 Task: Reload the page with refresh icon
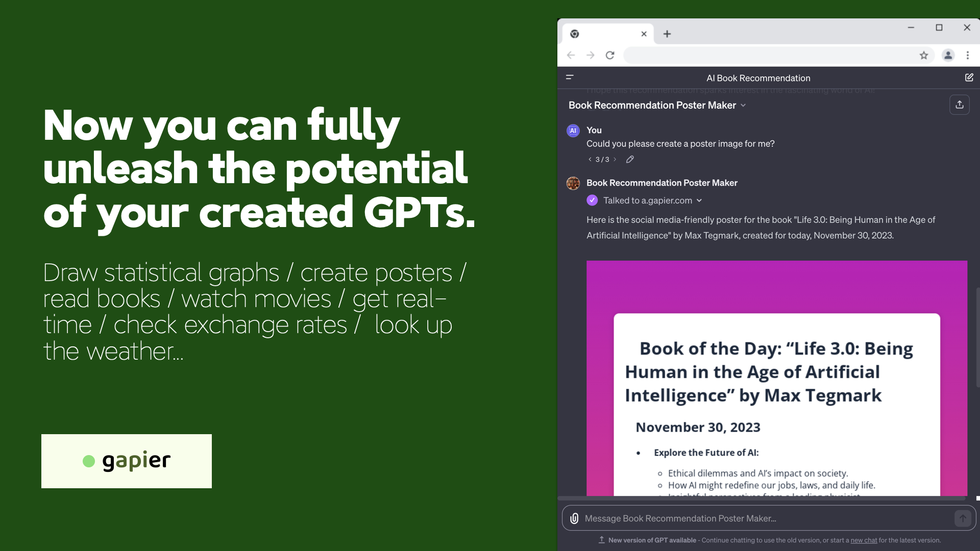pos(610,55)
